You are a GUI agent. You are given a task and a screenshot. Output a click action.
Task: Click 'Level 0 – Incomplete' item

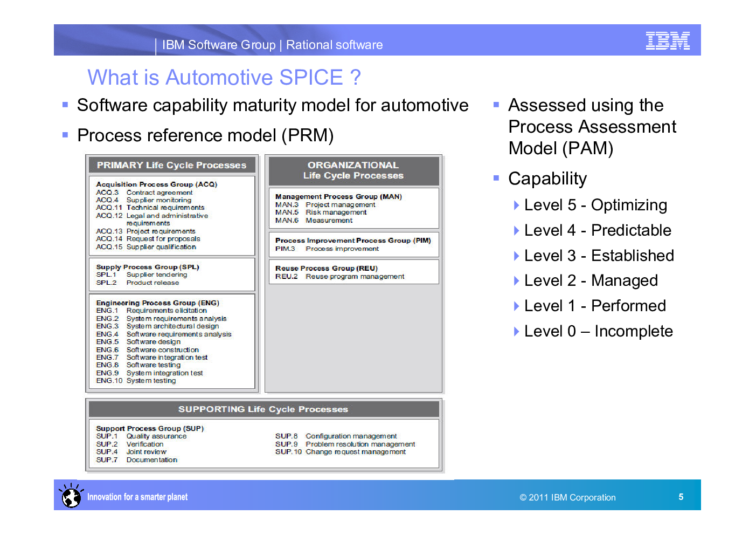(x=598, y=331)
